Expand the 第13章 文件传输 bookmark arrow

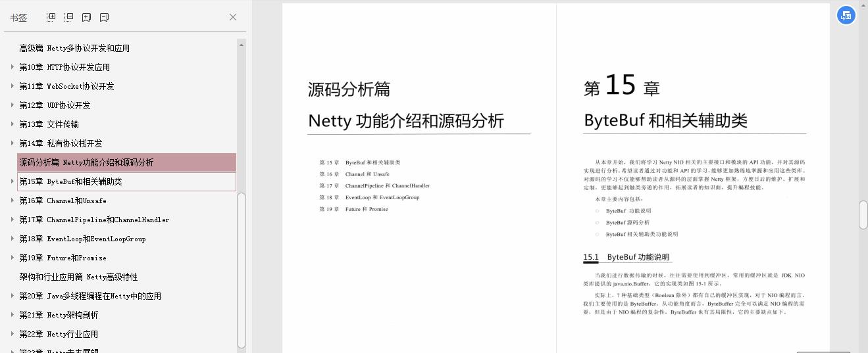13,124
